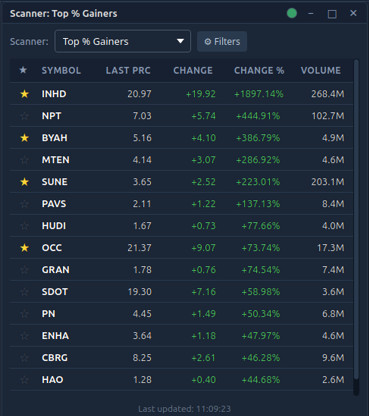
Task: Toggle star for HAO
Action: (24, 380)
